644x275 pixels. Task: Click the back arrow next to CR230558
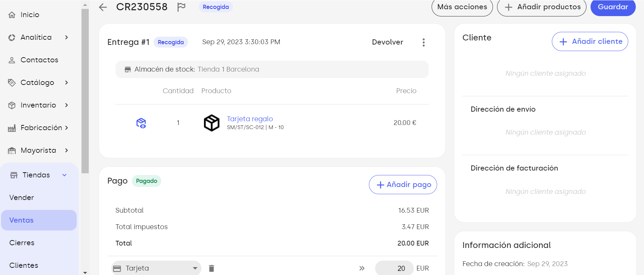[x=103, y=7]
